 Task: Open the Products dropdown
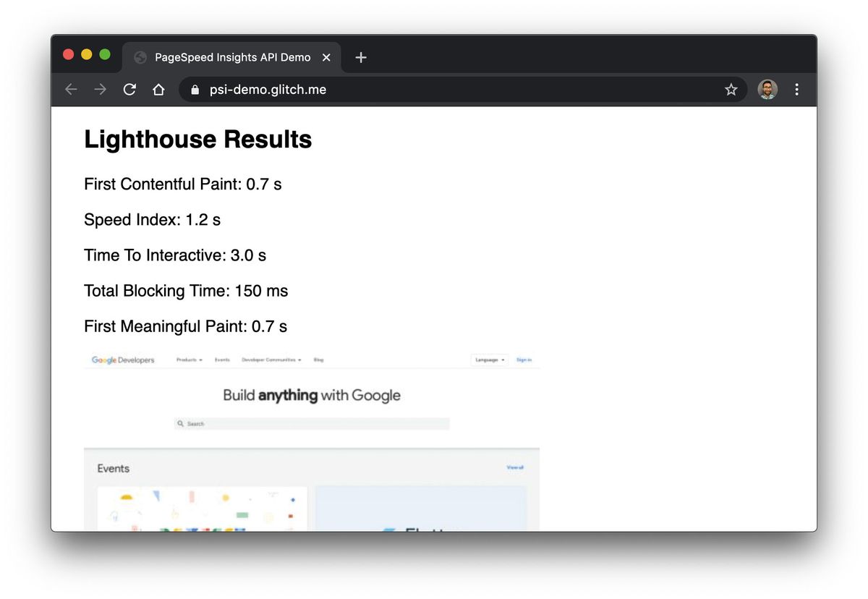pos(188,360)
